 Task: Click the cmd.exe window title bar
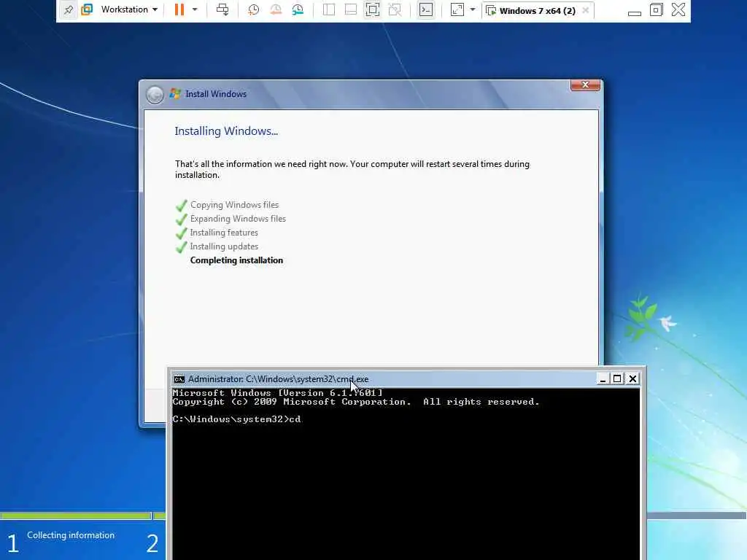click(x=406, y=379)
